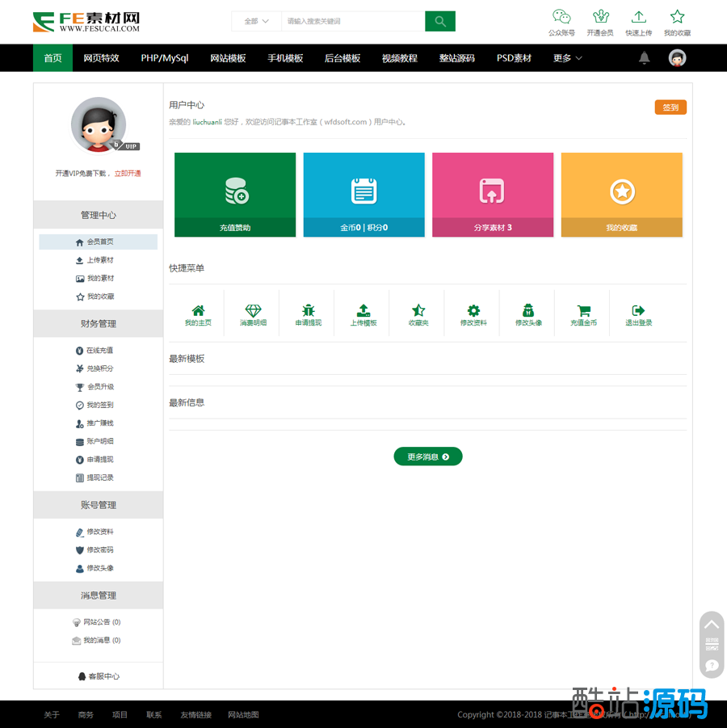Click 立即开通 VIP link
727x728 pixels.
point(128,174)
